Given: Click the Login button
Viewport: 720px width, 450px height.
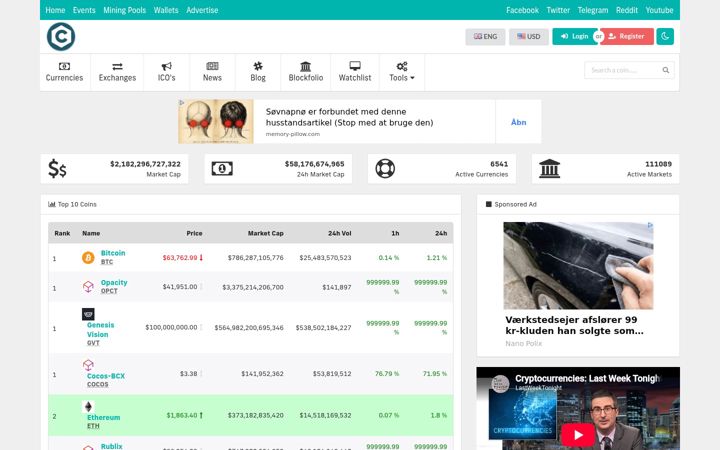Looking at the screenshot, I should (574, 36).
